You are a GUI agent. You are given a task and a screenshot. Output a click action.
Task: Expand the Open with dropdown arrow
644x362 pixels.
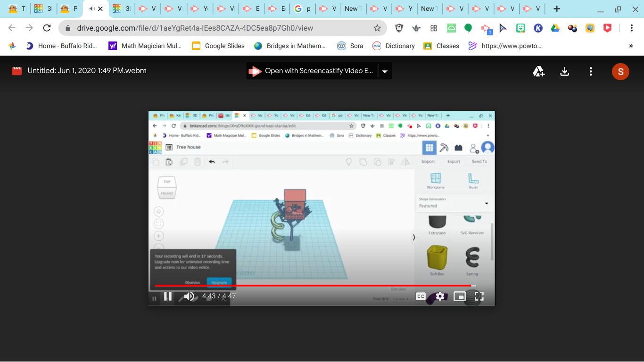pyautogui.click(x=385, y=71)
